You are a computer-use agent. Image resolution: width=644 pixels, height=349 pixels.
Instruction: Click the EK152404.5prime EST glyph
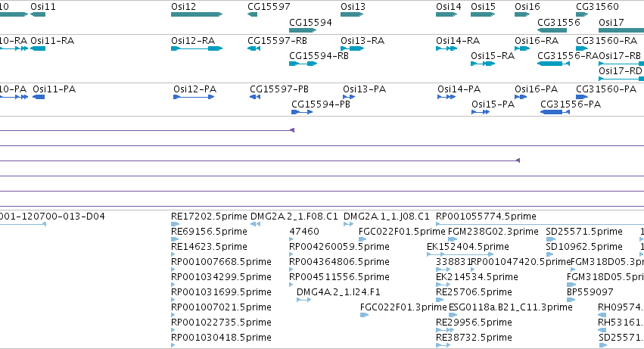pyautogui.click(x=460, y=254)
